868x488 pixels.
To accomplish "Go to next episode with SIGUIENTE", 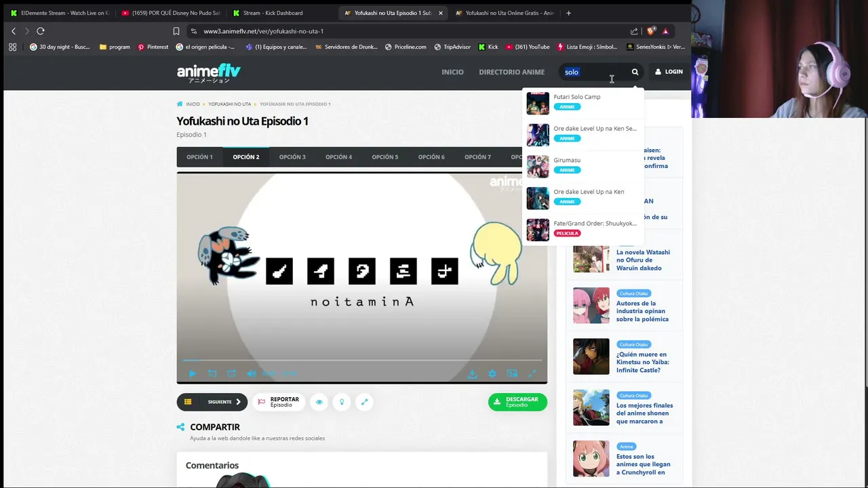I will click(224, 402).
